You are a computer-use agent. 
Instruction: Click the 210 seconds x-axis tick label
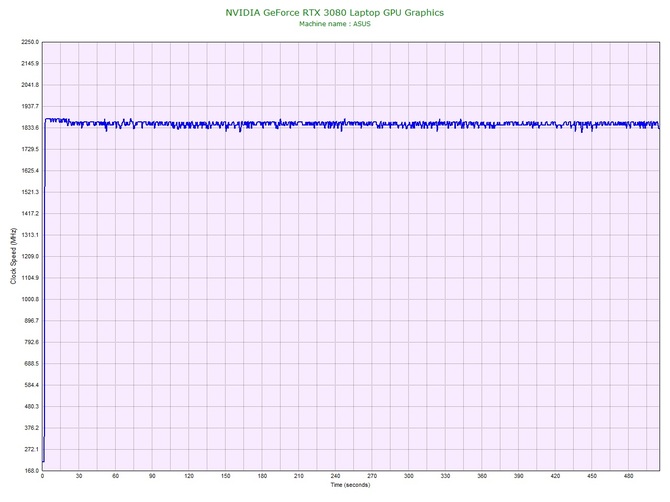pos(299,476)
